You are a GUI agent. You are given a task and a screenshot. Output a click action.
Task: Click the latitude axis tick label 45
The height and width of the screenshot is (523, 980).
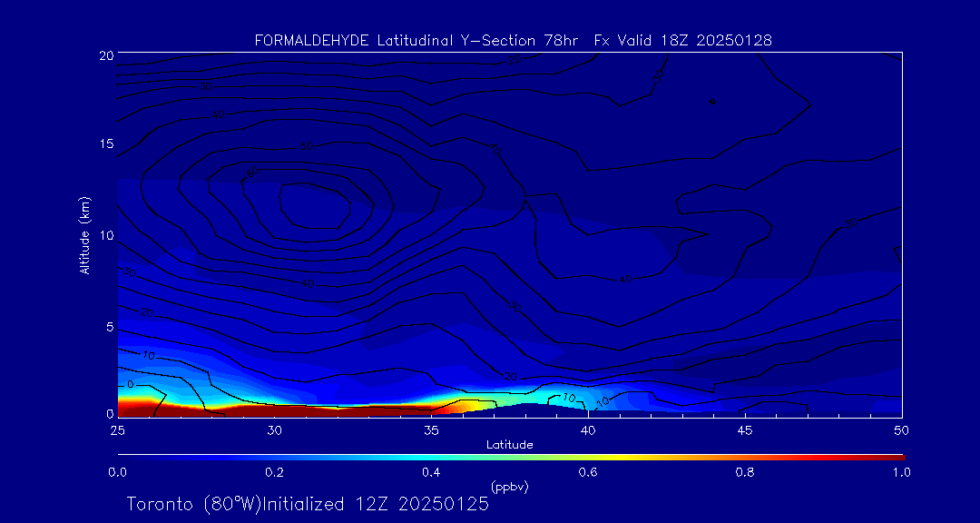click(x=745, y=429)
